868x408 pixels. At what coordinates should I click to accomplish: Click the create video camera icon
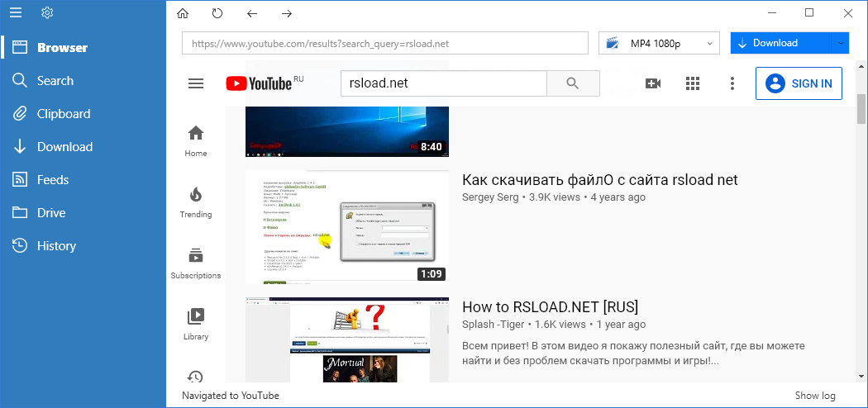(x=653, y=83)
